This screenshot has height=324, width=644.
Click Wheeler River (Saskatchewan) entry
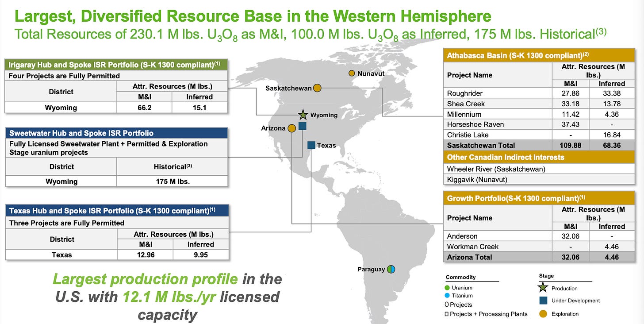coord(496,169)
